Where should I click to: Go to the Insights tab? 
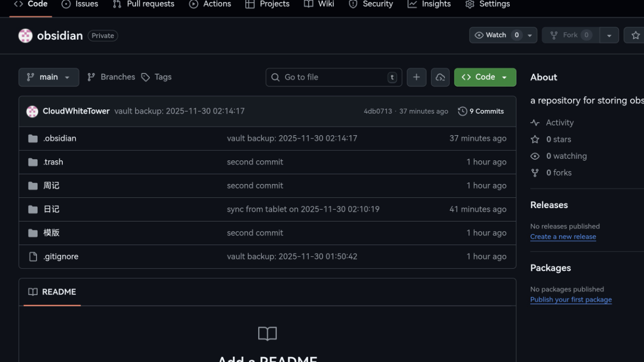429,4
